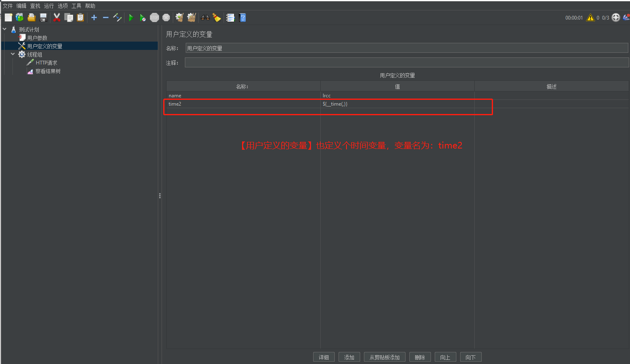Click the 添加 button to add a variable
The width and height of the screenshot is (630, 364).
(x=349, y=357)
